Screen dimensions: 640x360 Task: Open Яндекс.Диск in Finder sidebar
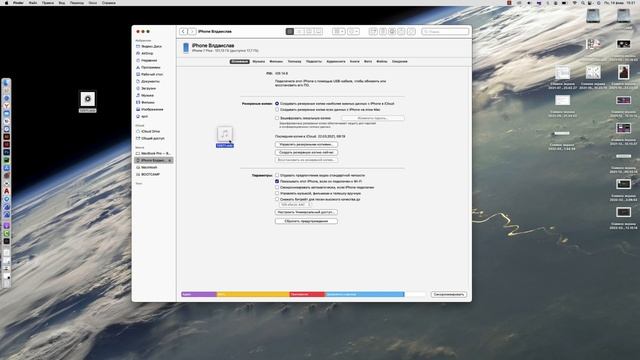(x=151, y=46)
